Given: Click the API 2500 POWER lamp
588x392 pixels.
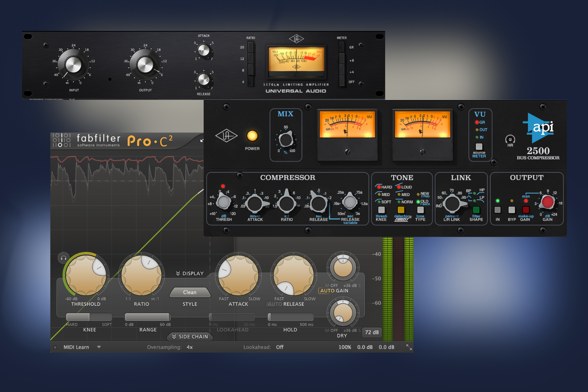Looking at the screenshot, I should click(x=252, y=136).
